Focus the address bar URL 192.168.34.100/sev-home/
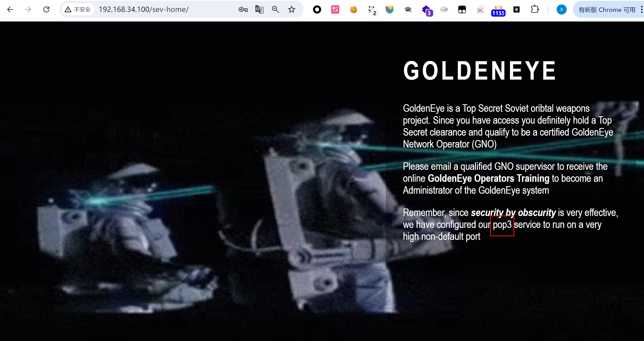 tap(144, 10)
